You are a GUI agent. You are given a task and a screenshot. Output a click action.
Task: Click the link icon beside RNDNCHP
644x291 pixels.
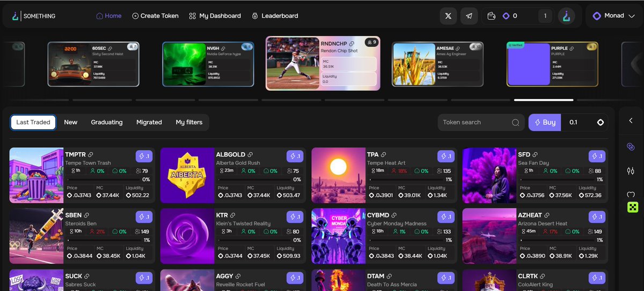352,43
